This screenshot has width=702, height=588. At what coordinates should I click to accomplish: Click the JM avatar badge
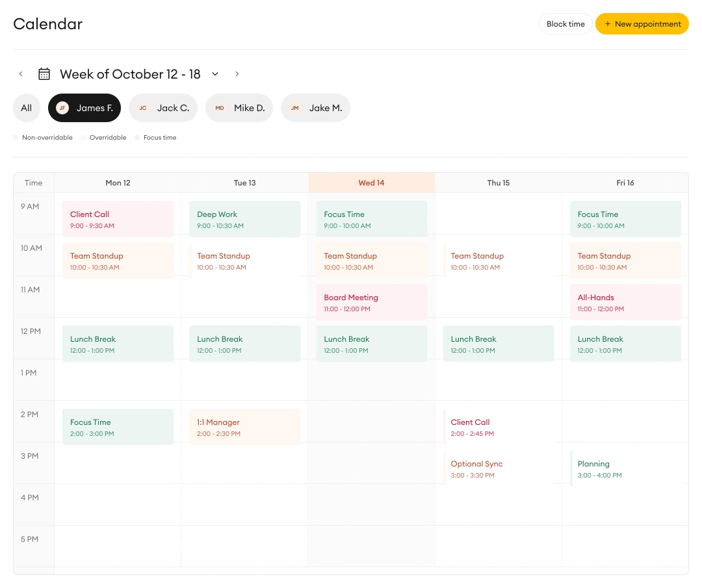(x=294, y=108)
